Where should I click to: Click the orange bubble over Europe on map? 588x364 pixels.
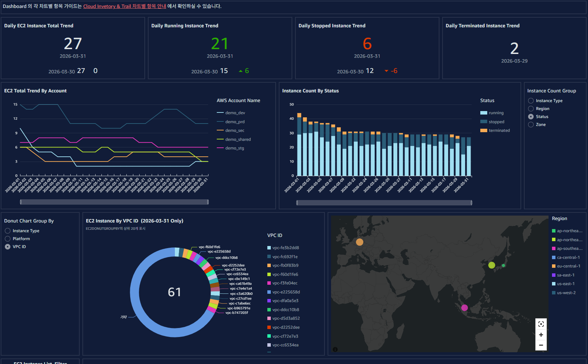360,242
